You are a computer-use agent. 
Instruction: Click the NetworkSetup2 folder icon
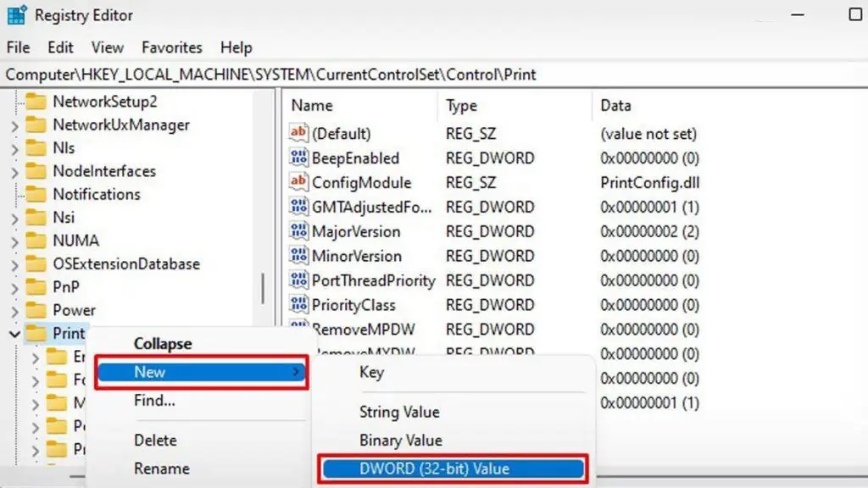point(36,102)
